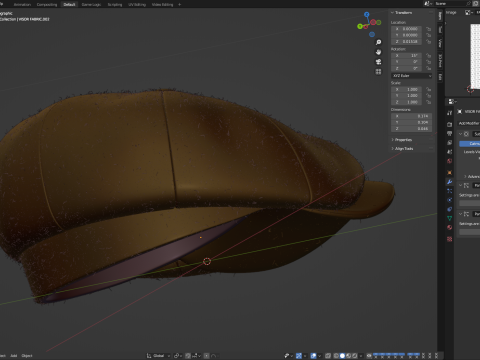This screenshot has width=480, height=360.
Task: Expand the Properties panel in sidebar
Action: [402, 140]
